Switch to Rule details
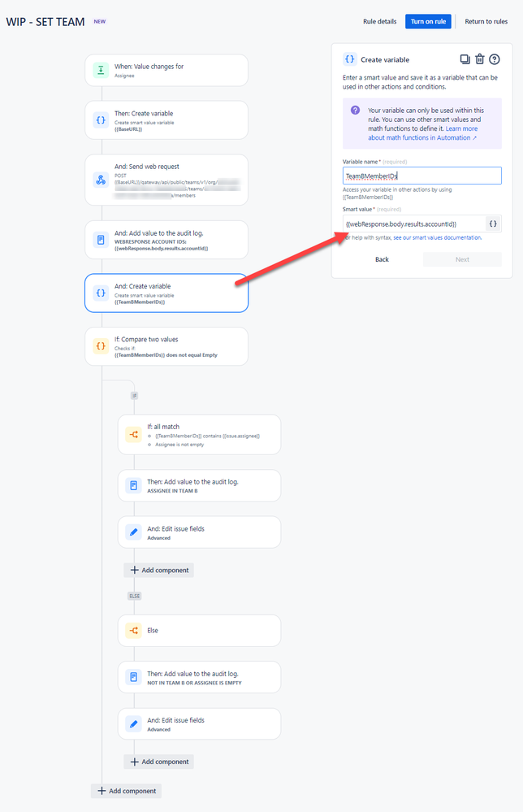This screenshot has width=523, height=812. click(380, 21)
